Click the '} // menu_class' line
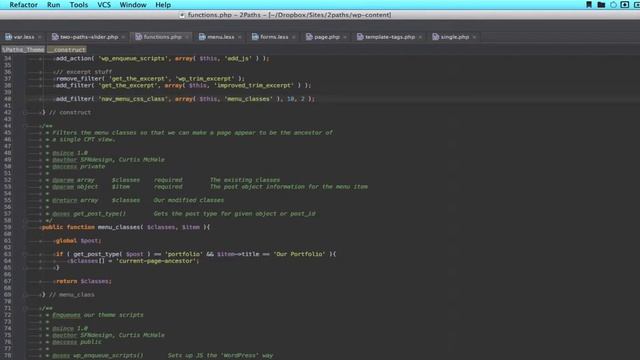 (68, 294)
